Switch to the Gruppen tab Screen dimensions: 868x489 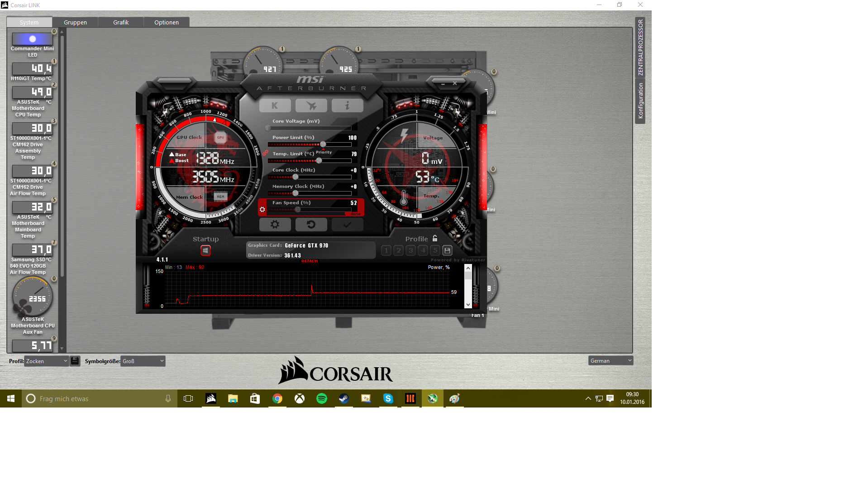tap(75, 22)
